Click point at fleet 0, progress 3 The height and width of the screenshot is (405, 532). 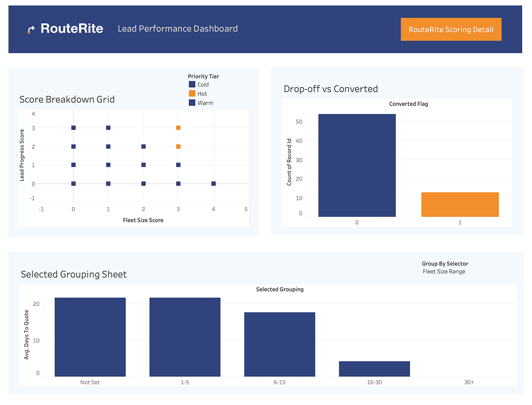[x=74, y=128]
